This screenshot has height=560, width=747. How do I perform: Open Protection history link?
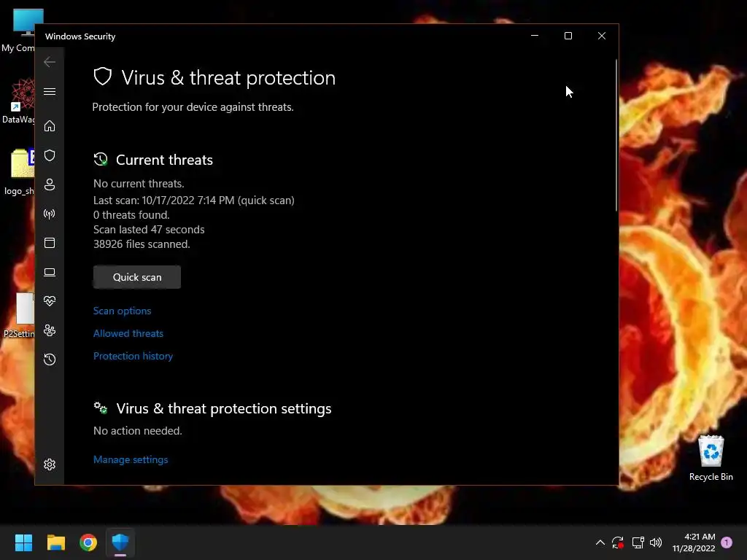click(133, 356)
